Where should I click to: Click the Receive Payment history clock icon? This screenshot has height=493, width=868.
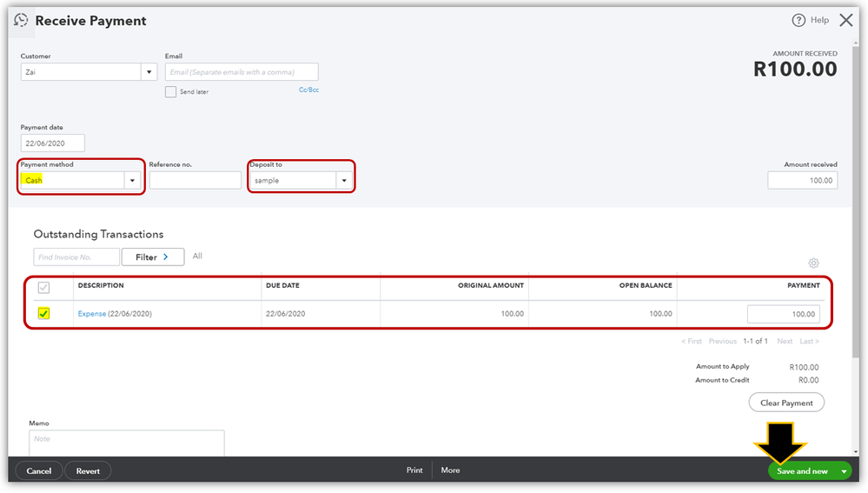pyautogui.click(x=21, y=21)
